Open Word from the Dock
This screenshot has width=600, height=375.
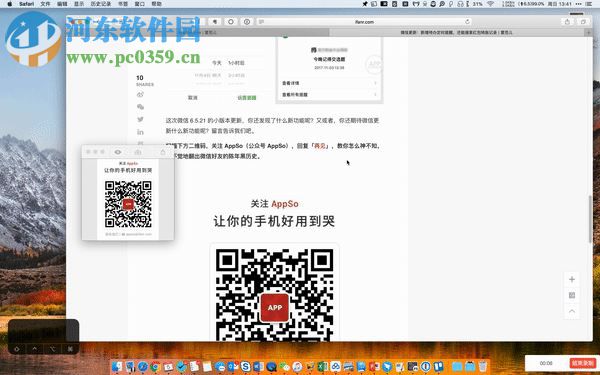click(x=258, y=367)
